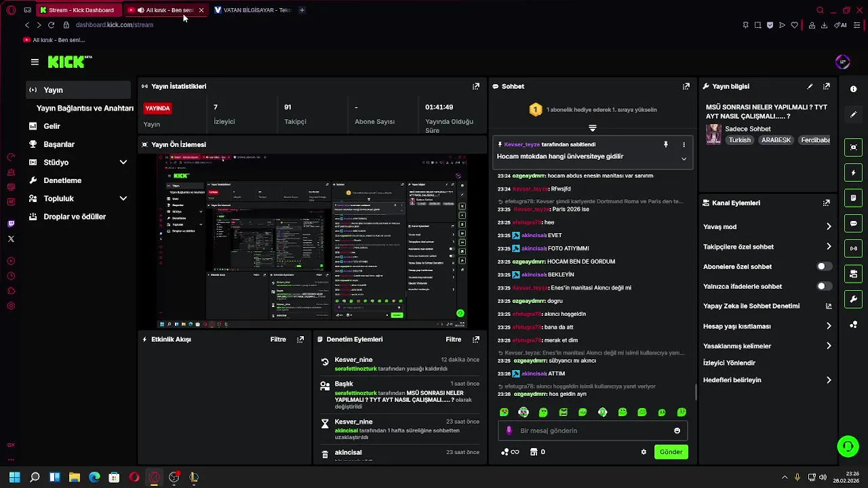
Task: Pop out the Yayın İstatistikleri panel
Action: coord(476,86)
